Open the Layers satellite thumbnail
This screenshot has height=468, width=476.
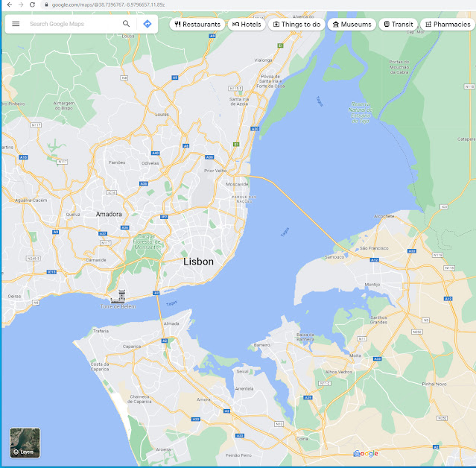[25, 443]
